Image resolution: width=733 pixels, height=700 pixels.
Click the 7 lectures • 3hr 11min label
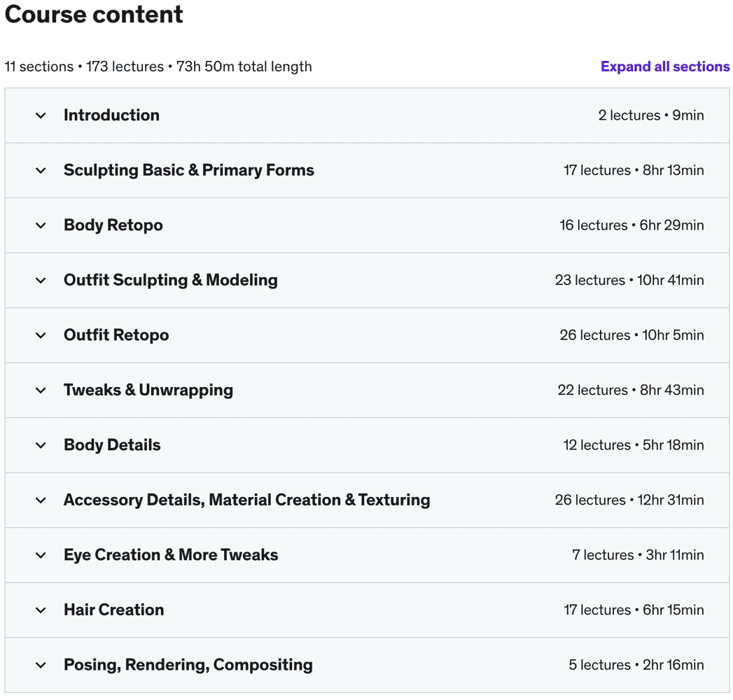tap(638, 555)
